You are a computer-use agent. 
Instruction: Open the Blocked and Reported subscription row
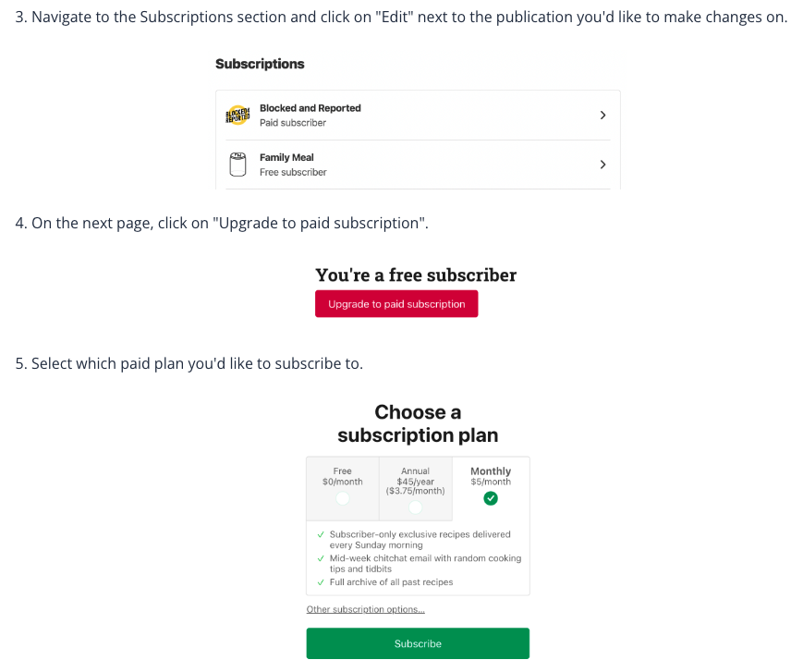(416, 116)
